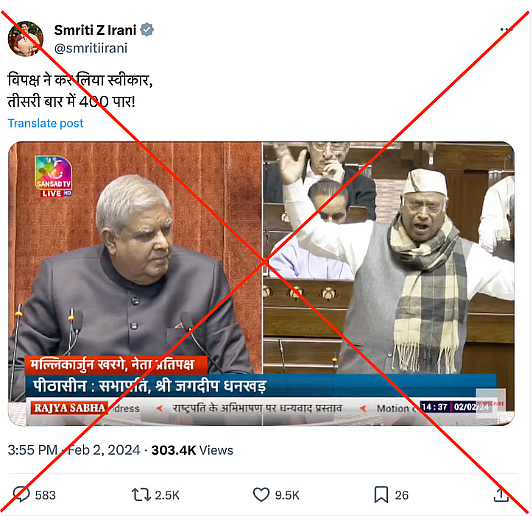Click the Hindi tweet text
532x520 pixels.
[x=80, y=91]
